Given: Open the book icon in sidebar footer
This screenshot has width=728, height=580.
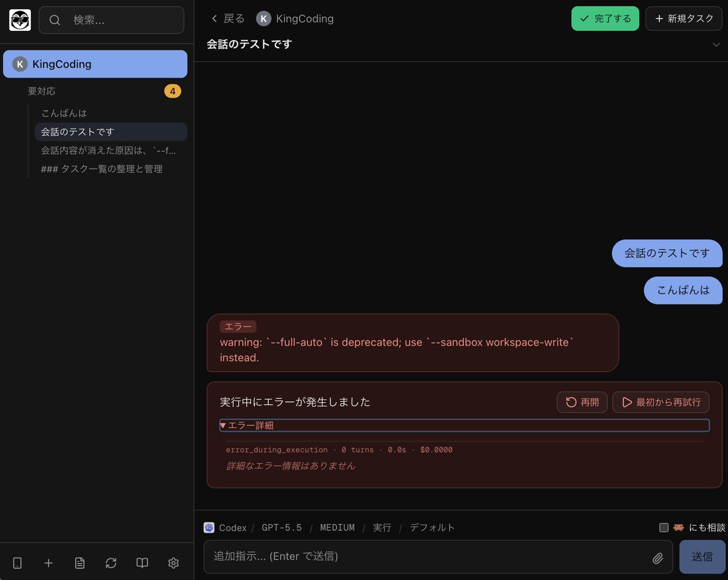Looking at the screenshot, I should click(142, 563).
